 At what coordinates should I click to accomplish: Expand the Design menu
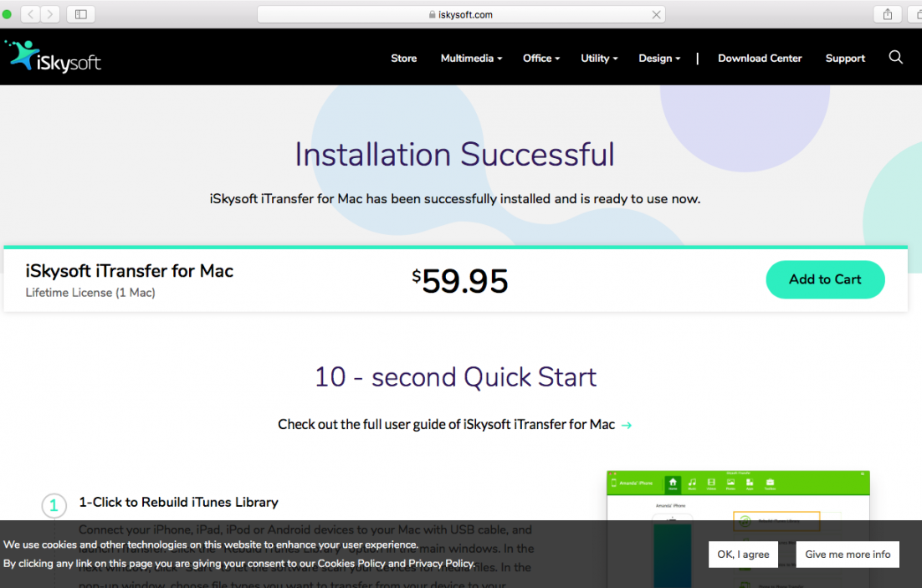click(x=660, y=59)
